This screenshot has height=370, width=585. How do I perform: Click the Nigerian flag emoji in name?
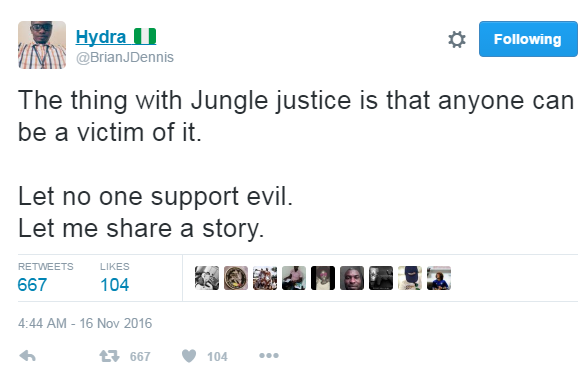pyautogui.click(x=145, y=37)
